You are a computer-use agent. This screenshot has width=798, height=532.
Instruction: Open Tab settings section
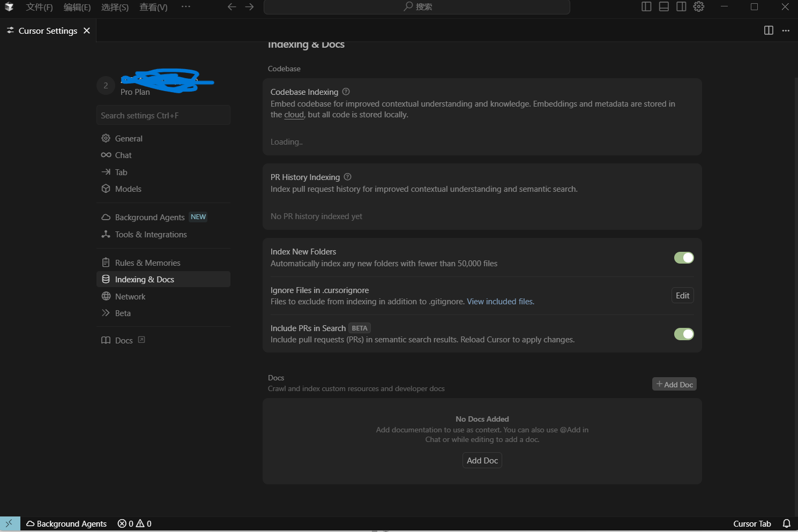163,172
